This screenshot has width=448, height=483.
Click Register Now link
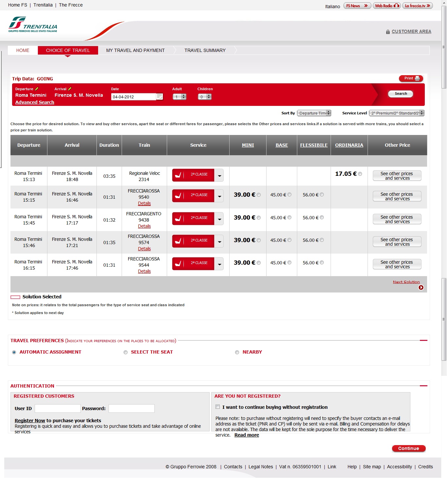point(30,421)
